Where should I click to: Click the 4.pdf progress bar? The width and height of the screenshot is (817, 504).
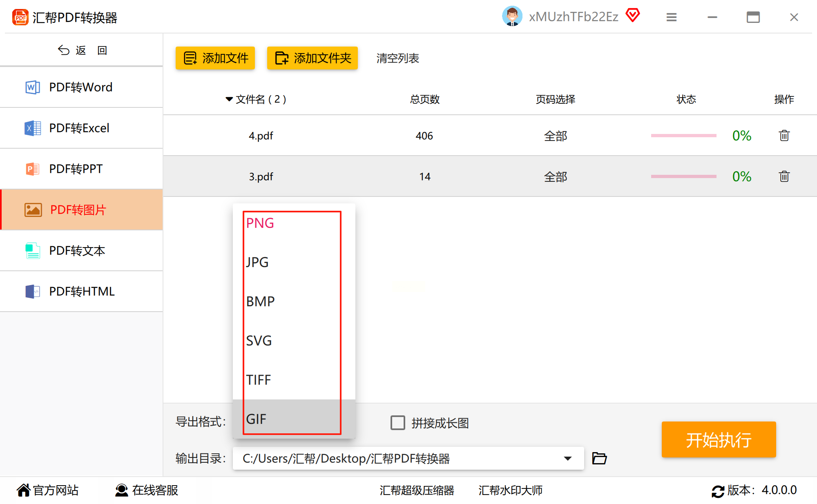point(683,136)
